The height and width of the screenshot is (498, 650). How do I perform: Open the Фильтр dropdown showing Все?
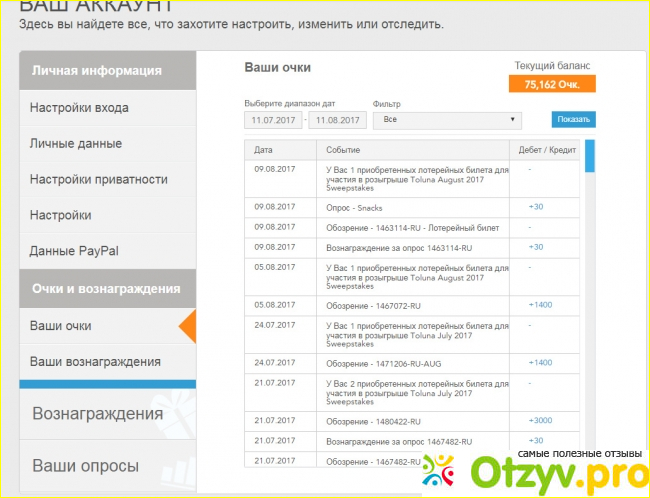coord(447,120)
